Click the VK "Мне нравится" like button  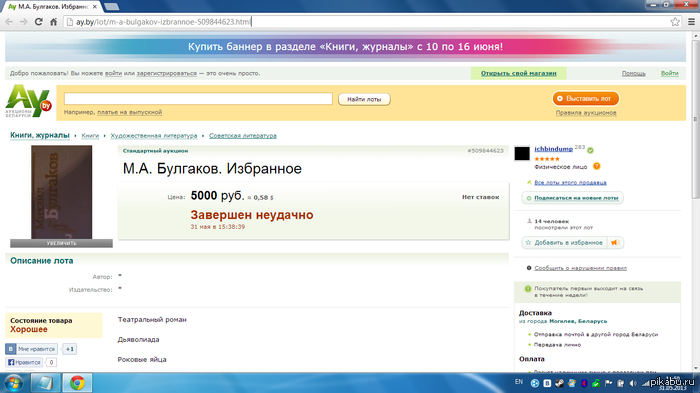(x=31, y=349)
